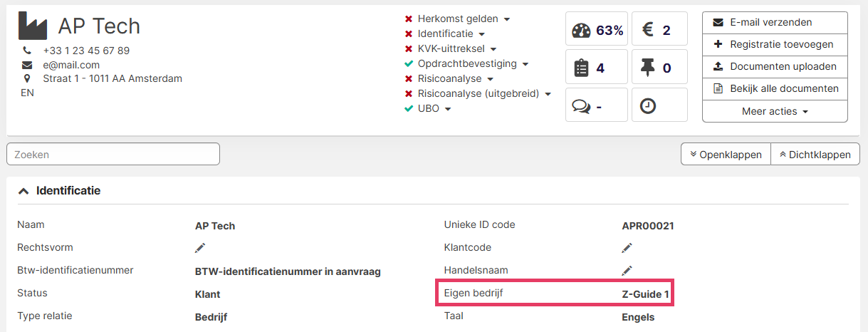Open the comments speech bubble tile

[597, 106]
